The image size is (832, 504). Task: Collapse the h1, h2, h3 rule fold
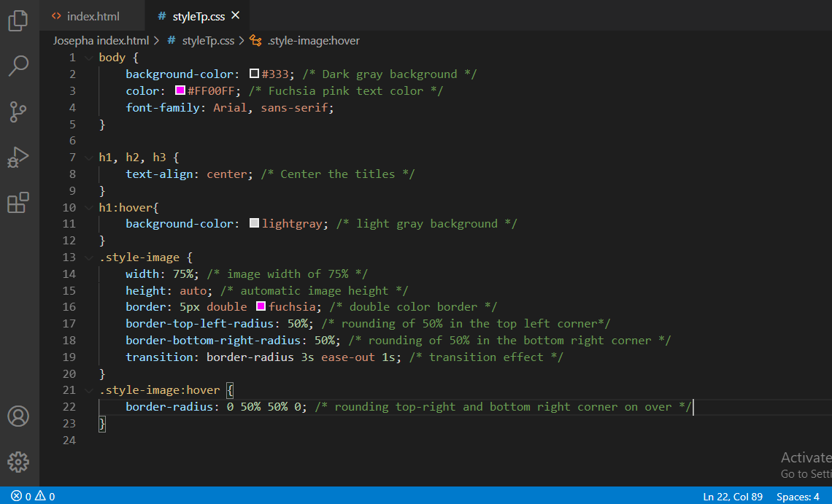click(88, 158)
